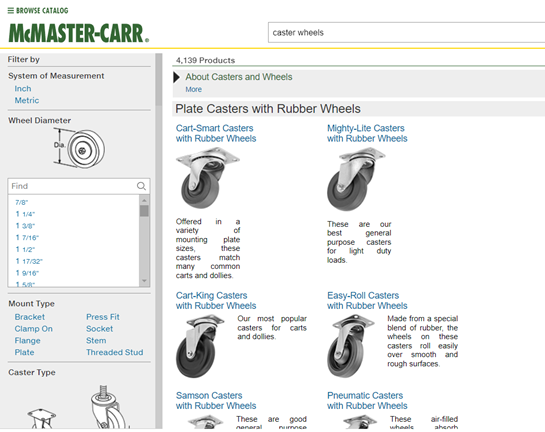Click the 4,139 Products count text
The width and height of the screenshot is (545, 432).
coord(205,60)
